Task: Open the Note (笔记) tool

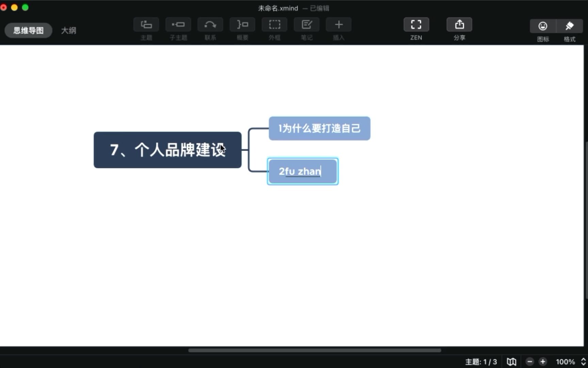Action: (x=307, y=25)
